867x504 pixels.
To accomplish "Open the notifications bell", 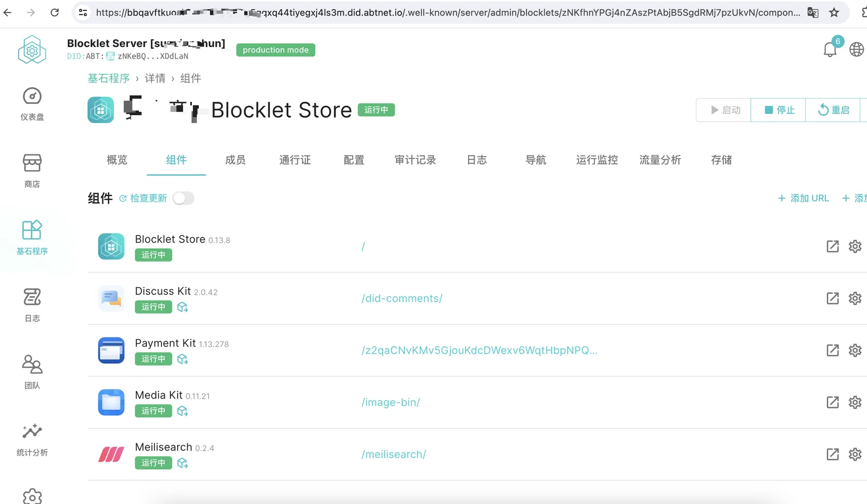I will pyautogui.click(x=830, y=49).
